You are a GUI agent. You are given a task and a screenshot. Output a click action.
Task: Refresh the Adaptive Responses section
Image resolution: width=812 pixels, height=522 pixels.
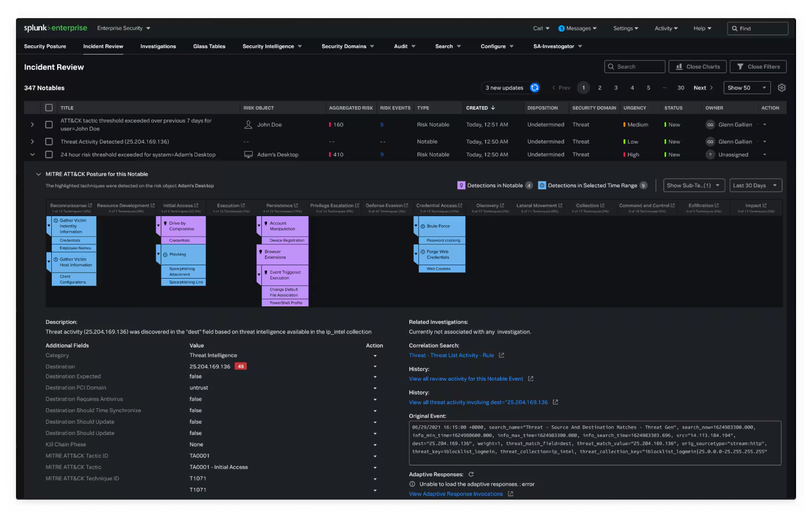pyautogui.click(x=471, y=474)
